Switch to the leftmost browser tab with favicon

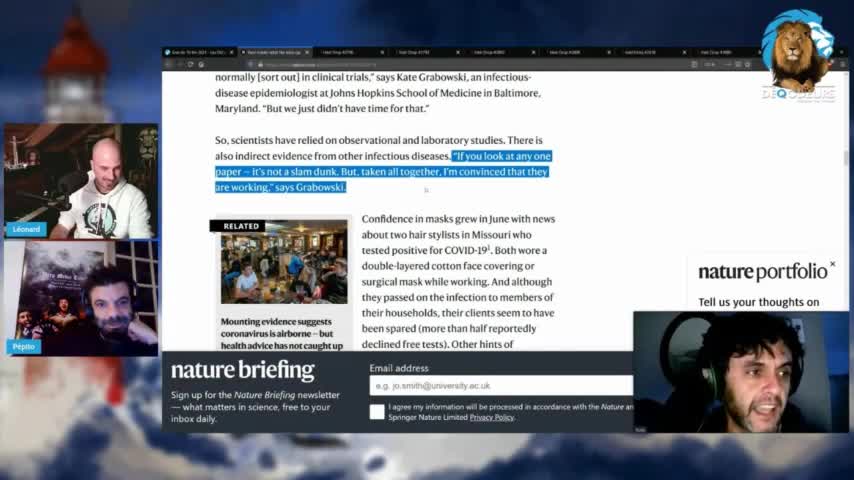(x=199, y=52)
